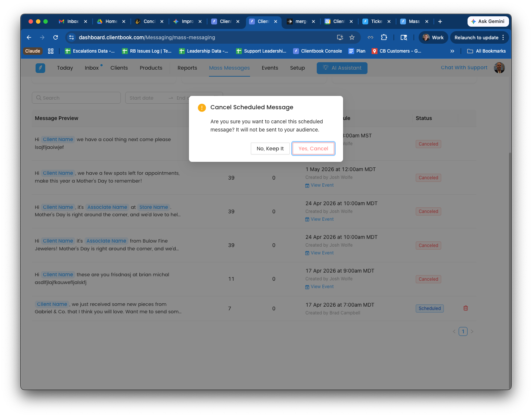
Task: Focus the Search messages field
Action: pos(76,98)
